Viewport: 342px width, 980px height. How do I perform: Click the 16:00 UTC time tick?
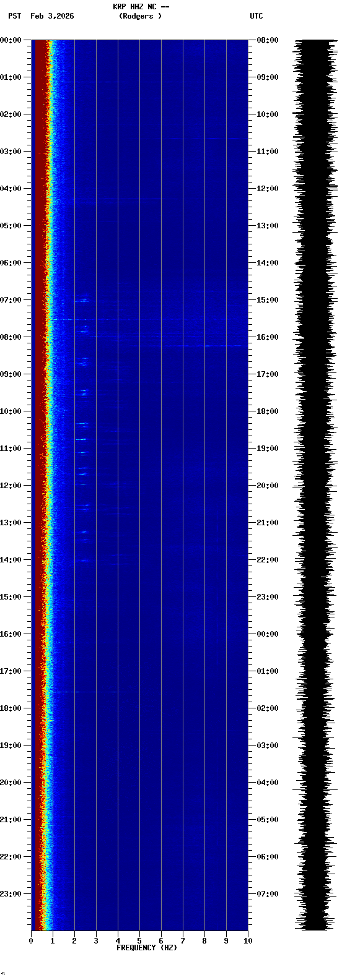pos(268,337)
